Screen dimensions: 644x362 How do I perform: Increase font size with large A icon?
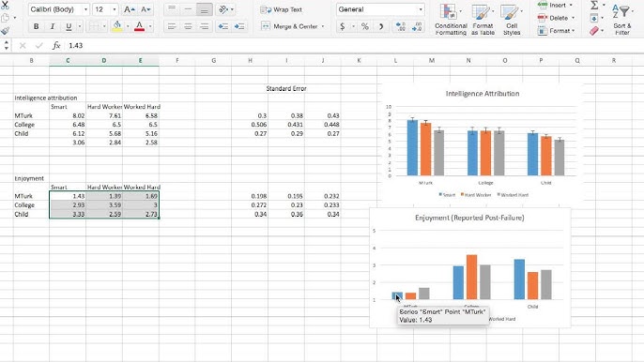pos(129,9)
